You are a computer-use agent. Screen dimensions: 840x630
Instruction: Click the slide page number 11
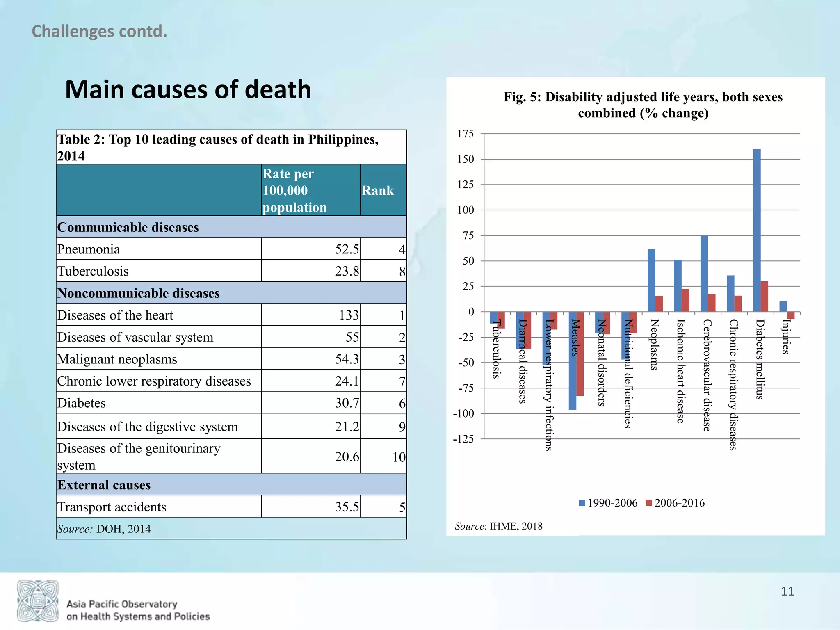coord(787,591)
